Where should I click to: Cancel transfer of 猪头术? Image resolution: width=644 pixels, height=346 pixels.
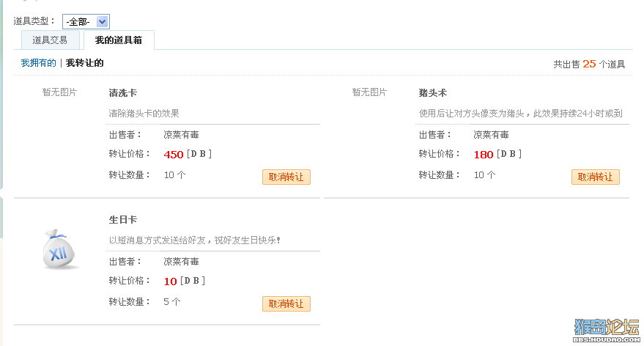[596, 177]
